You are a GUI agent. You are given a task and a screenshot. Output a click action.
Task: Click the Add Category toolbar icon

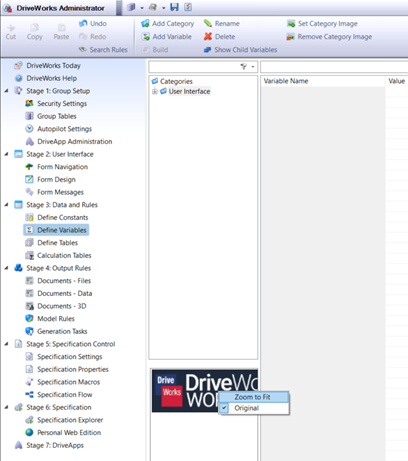145,24
